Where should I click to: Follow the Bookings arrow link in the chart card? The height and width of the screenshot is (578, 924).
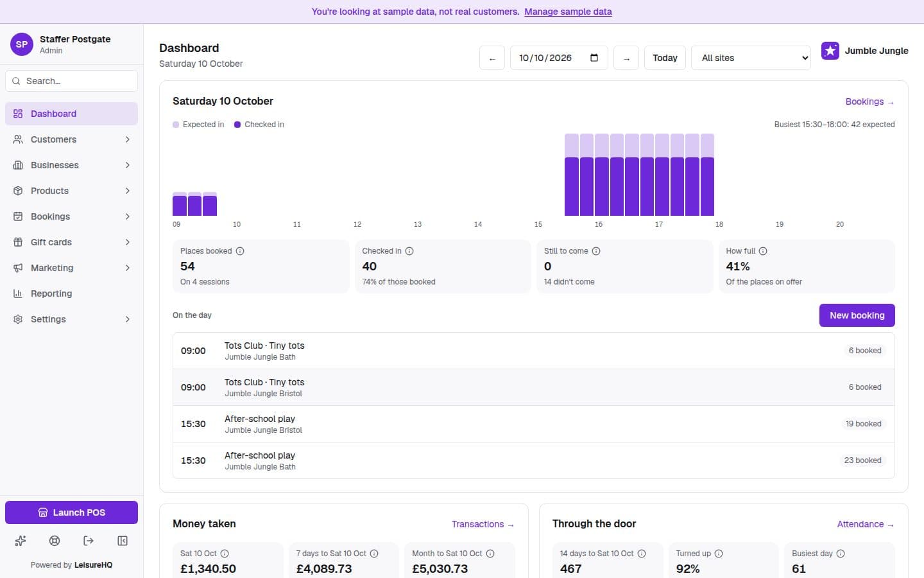coord(869,101)
